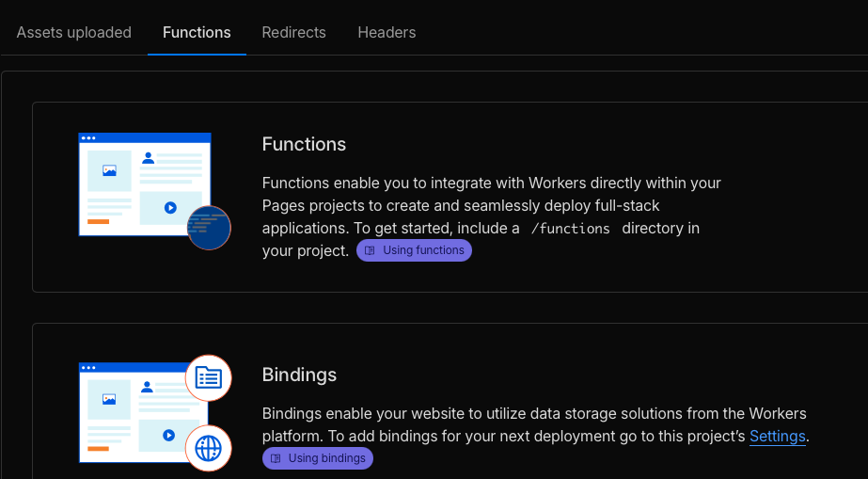Click the Functions section heading
Image resolution: width=868 pixels, height=479 pixels.
tap(304, 144)
